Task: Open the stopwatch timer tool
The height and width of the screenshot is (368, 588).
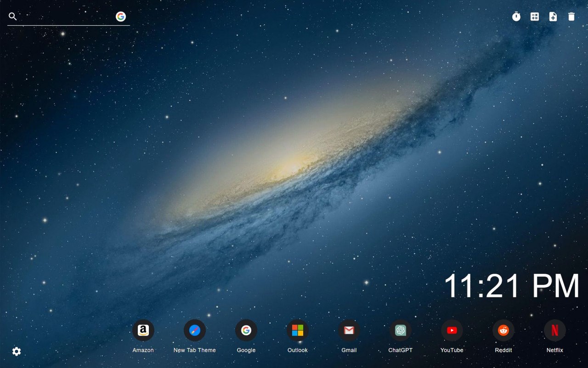Action: [516, 17]
